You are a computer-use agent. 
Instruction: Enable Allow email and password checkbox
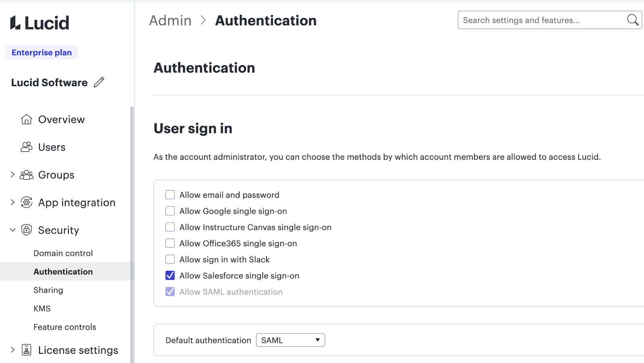pos(170,195)
